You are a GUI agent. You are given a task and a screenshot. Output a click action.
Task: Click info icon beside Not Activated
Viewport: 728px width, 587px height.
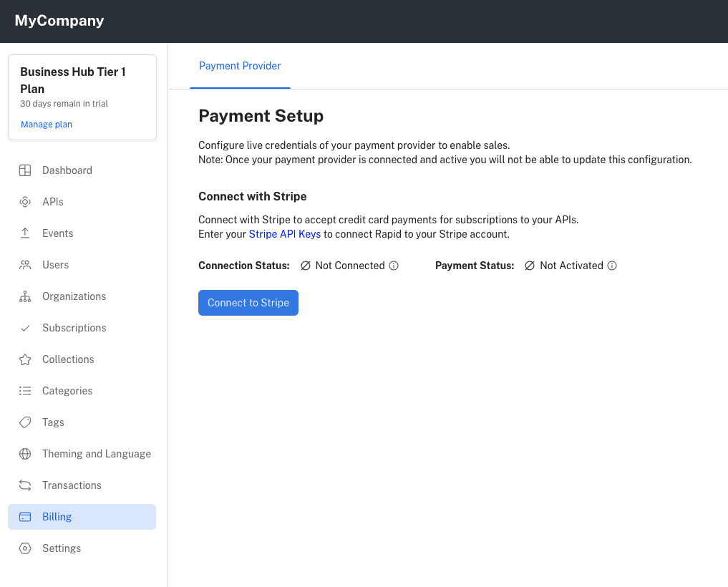click(612, 266)
